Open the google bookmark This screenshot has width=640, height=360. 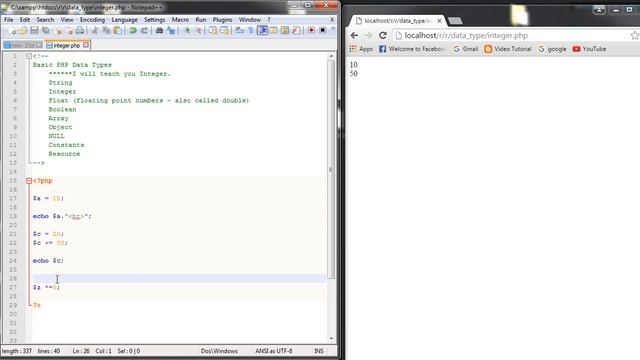click(x=552, y=49)
